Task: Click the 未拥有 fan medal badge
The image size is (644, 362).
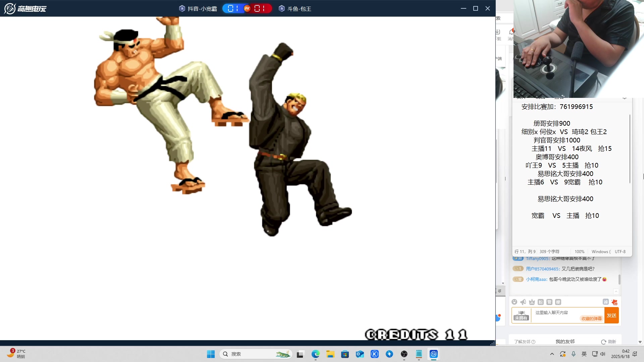Action: (x=521, y=315)
